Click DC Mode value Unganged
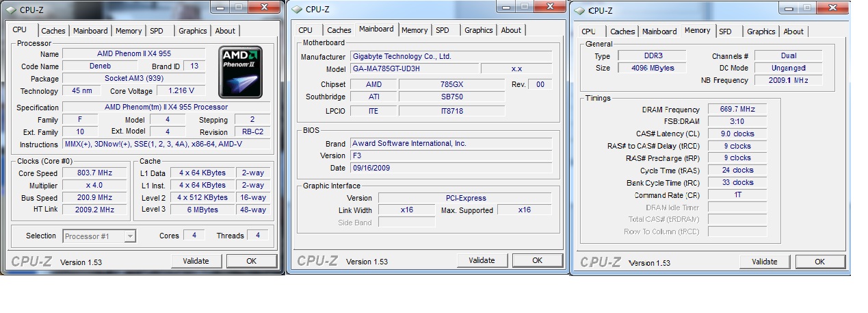868x313 pixels. (788, 68)
